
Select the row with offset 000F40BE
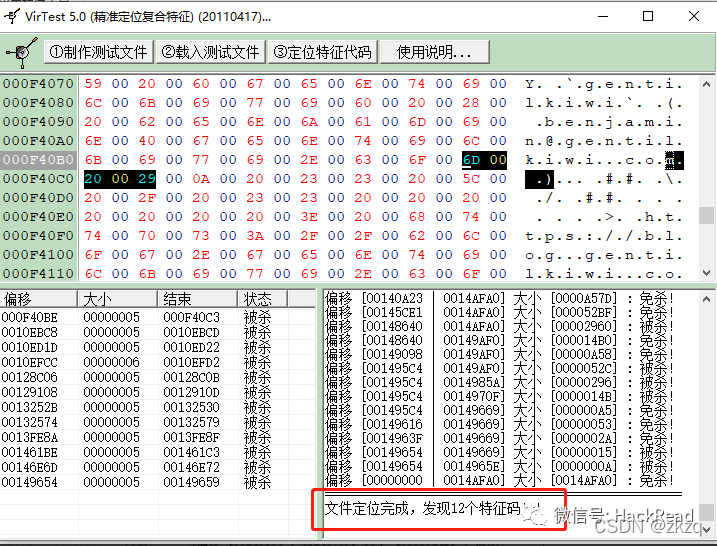(x=158, y=317)
